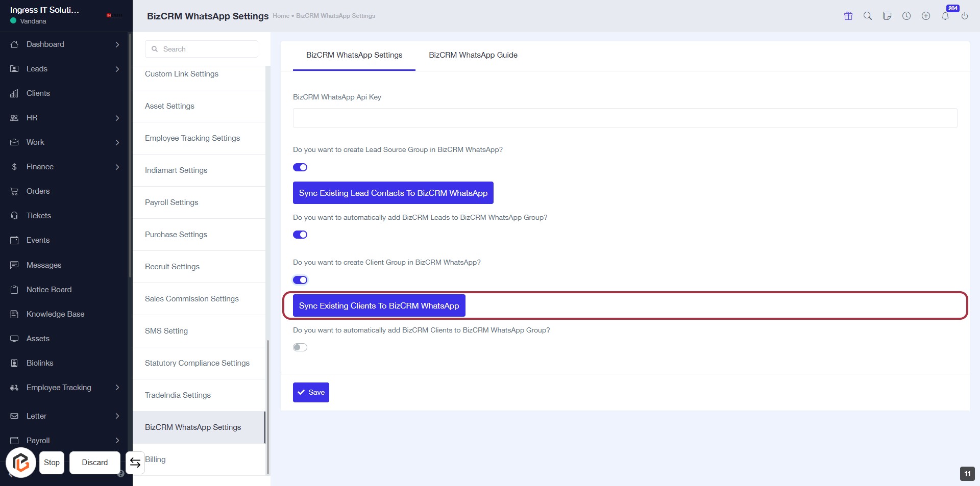Open sticky notes icon in header
The width and height of the screenshot is (980, 486).
(x=887, y=16)
